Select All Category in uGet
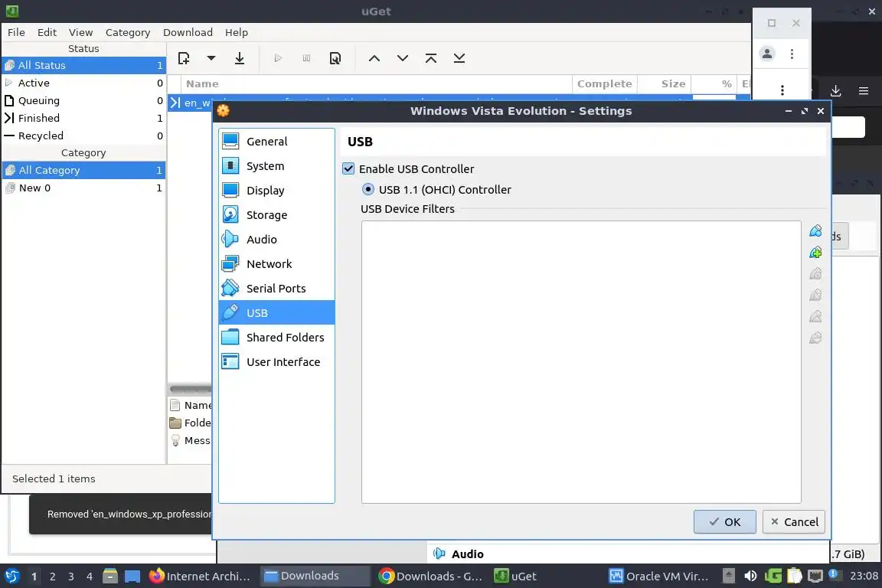Screen dimensions: 882x588 click(x=83, y=170)
